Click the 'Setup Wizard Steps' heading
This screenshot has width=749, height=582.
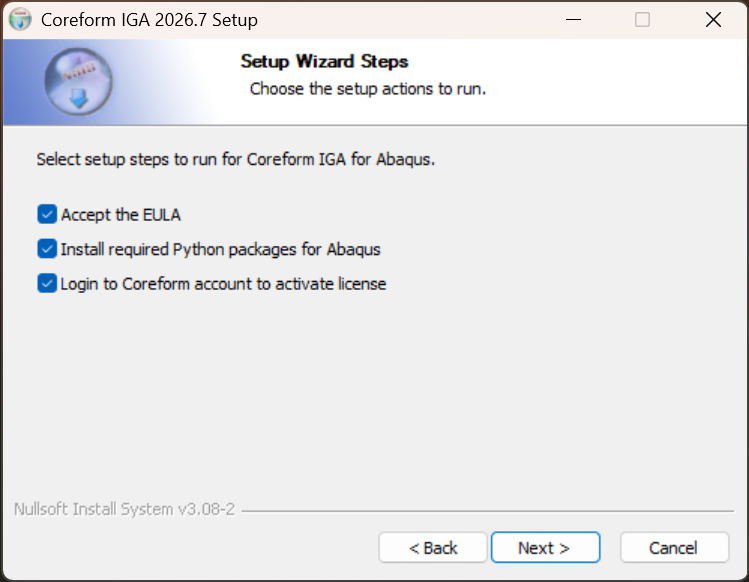(x=324, y=61)
